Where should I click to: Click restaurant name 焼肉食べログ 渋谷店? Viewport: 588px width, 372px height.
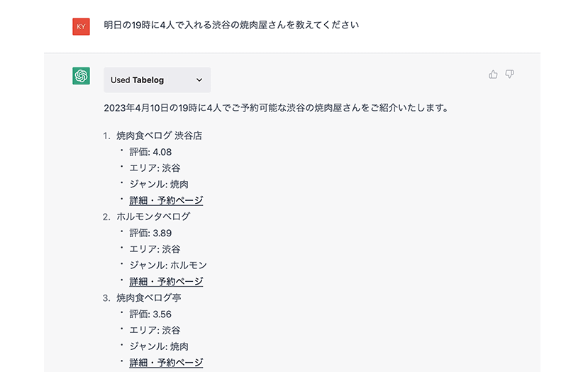(x=160, y=136)
